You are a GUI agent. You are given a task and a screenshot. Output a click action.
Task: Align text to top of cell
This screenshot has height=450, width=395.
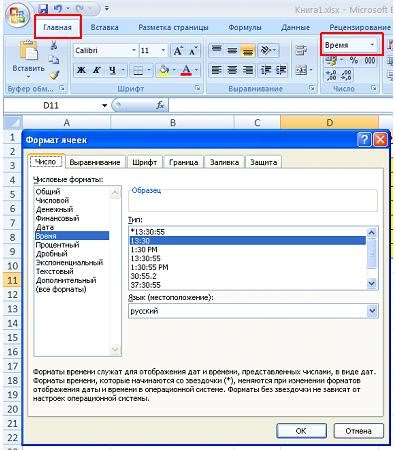(217, 50)
